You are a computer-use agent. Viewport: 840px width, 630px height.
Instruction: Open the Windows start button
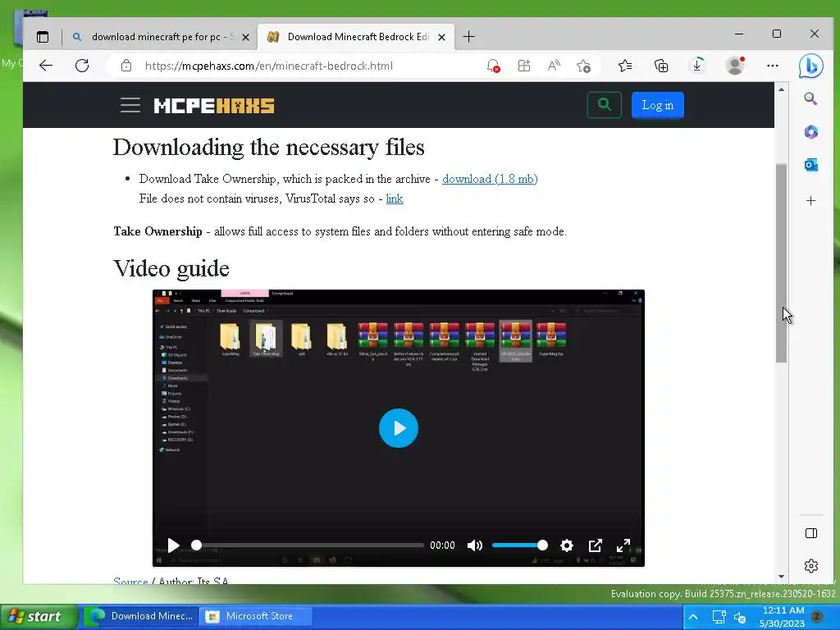point(39,616)
